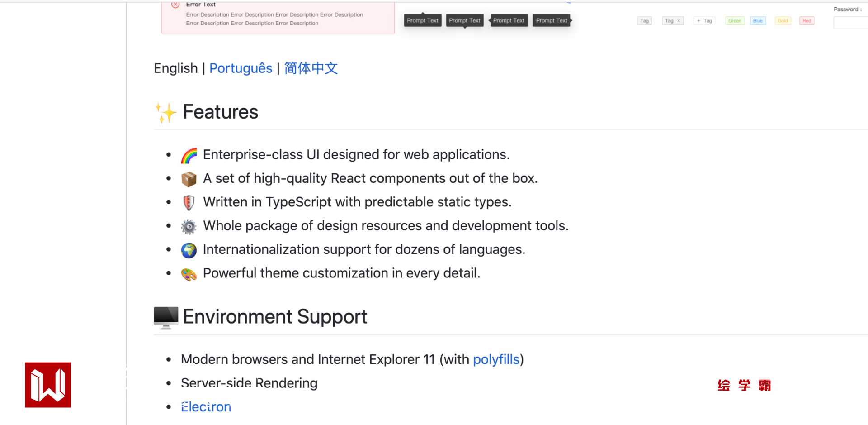Click the dashed '+ Tag' add button
Viewport: 868px width, 425px height.
705,21
